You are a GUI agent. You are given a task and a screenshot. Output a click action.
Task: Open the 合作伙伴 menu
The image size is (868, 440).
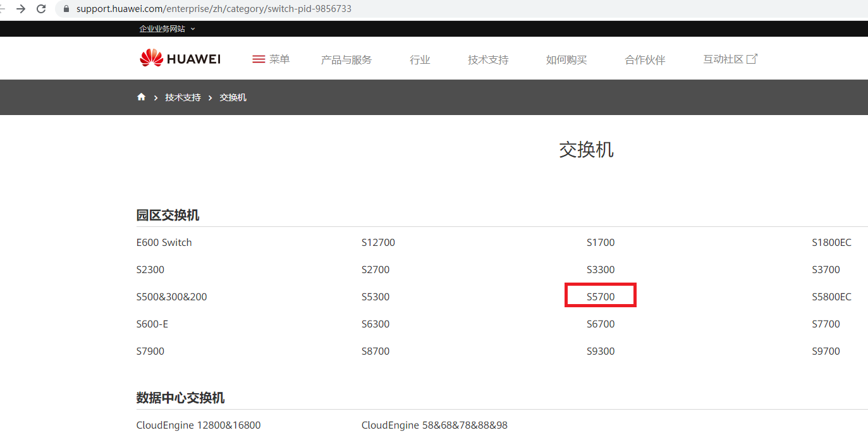645,59
